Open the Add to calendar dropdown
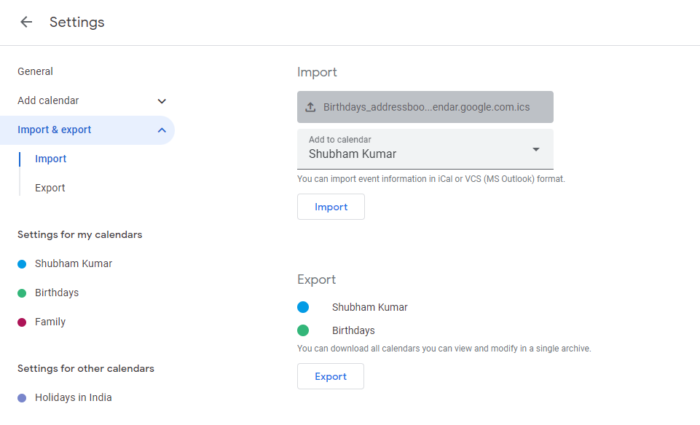The height and width of the screenshot is (425, 700). (x=536, y=149)
